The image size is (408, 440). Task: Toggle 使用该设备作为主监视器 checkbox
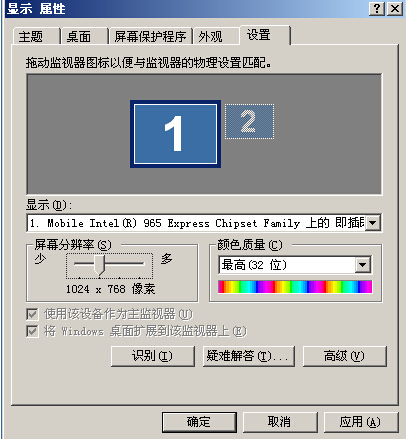coord(32,314)
